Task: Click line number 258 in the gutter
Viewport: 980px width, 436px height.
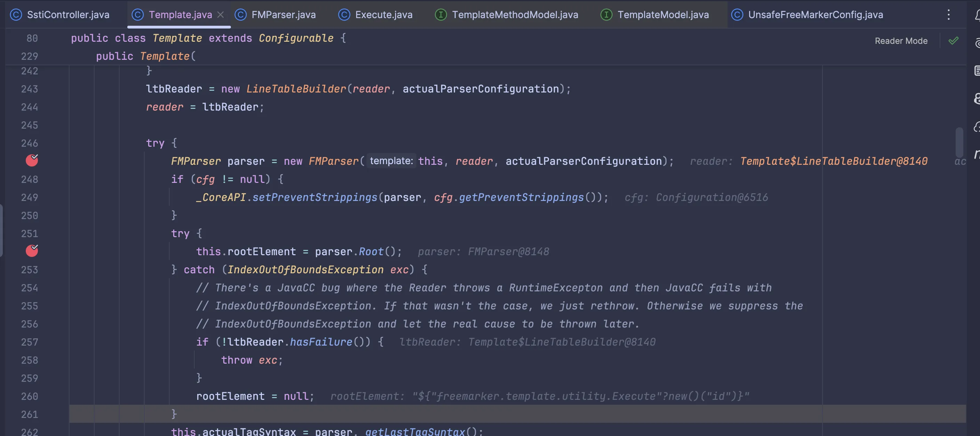Action: tap(30, 360)
